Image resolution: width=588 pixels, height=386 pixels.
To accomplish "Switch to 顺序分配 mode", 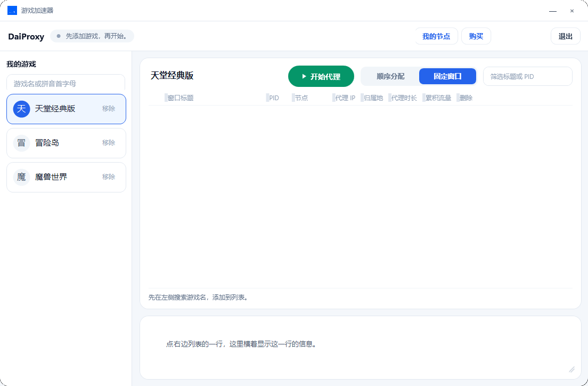I will (390, 77).
